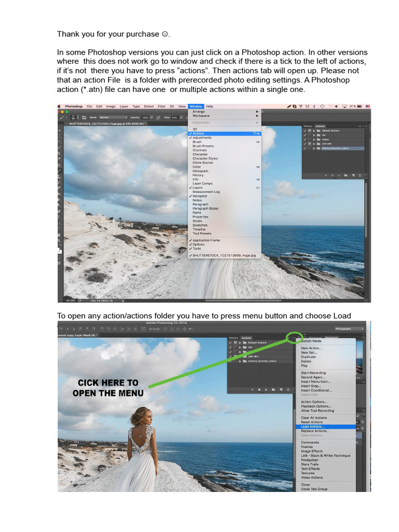
Task: Select the Move tool in Photoshop's toolbar
Action: coord(59,130)
